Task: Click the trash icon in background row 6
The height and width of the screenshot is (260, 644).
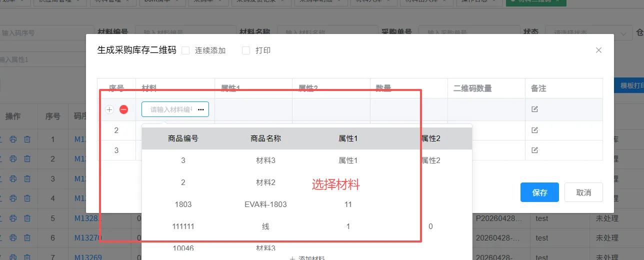Action: click(x=27, y=238)
